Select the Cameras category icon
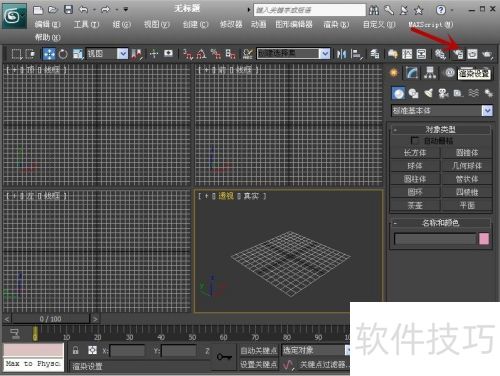500x376 pixels. [443, 93]
